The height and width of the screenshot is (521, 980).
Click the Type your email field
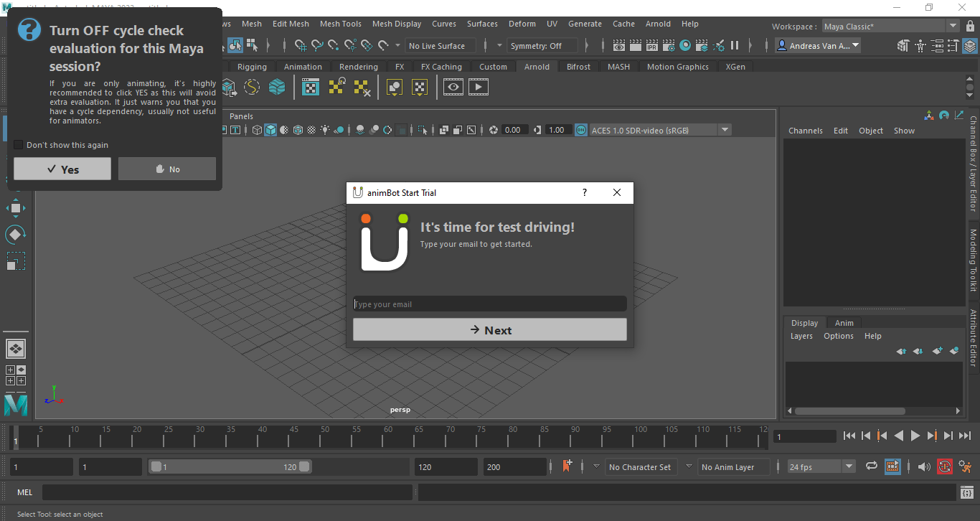[x=490, y=304]
